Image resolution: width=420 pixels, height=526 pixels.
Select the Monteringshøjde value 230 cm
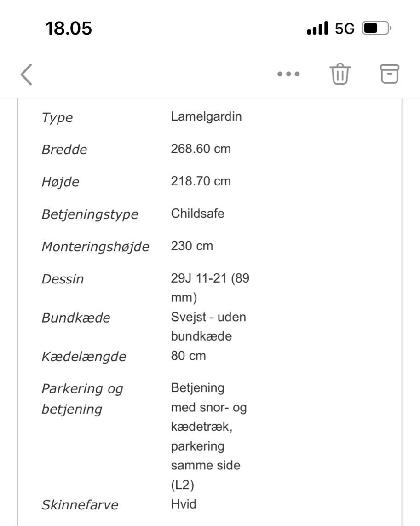pos(191,246)
